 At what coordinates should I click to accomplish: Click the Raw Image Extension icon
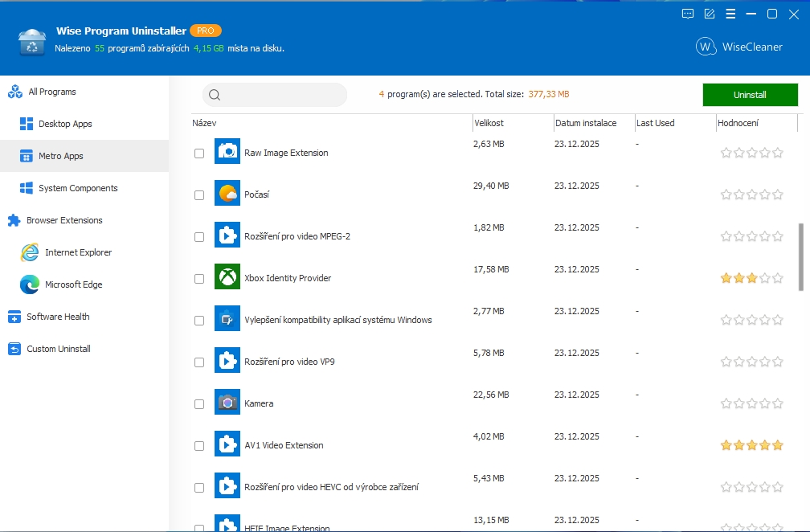point(227,152)
